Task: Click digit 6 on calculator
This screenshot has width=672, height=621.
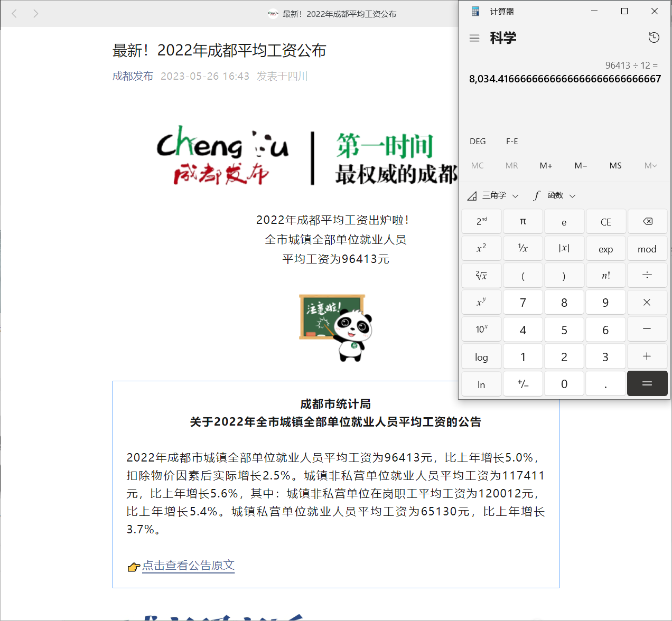Action: 606,330
